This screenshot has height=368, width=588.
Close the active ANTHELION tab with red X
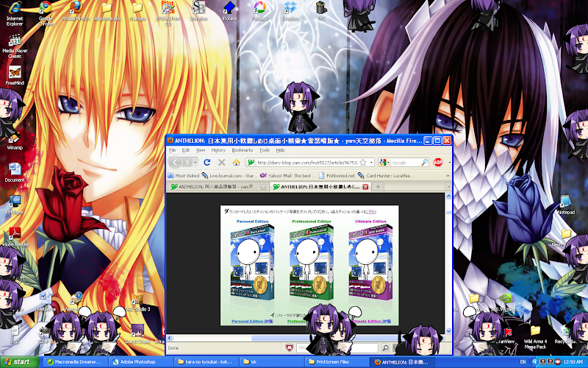pyautogui.click(x=365, y=187)
